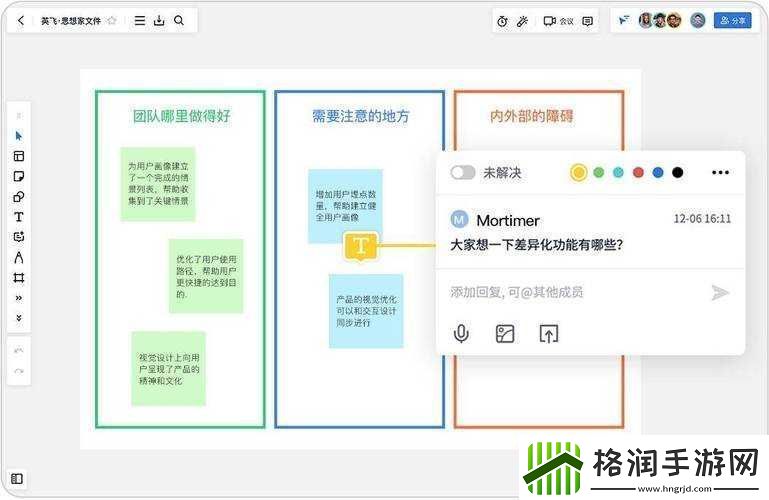
Task: Click the 团队哪里做得好 column heading
Action: [x=181, y=116]
